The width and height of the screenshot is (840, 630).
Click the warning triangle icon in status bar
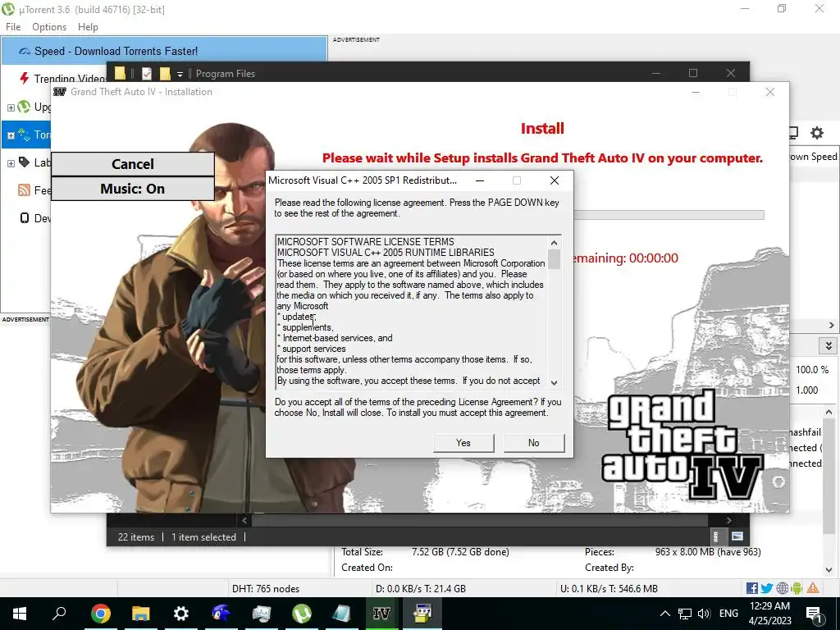click(813, 588)
